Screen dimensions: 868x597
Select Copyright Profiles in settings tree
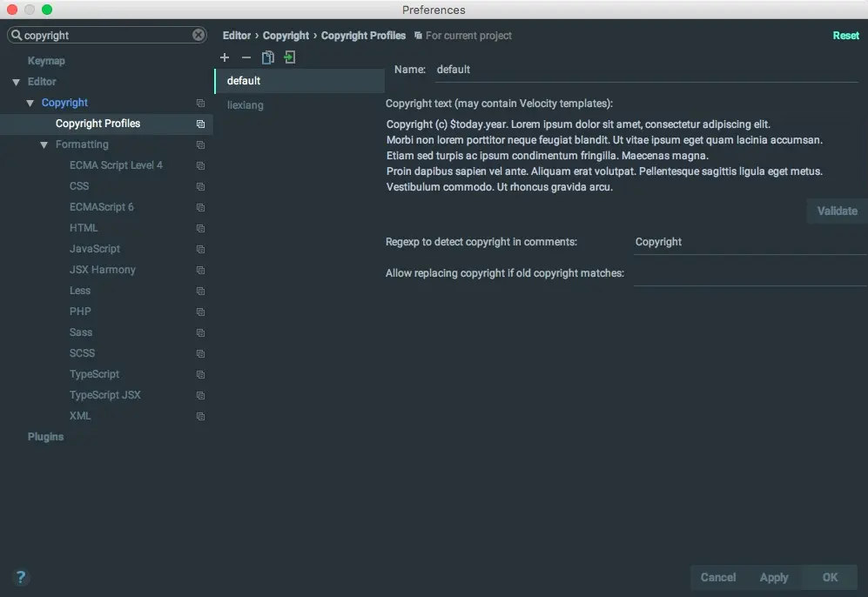tap(106, 124)
